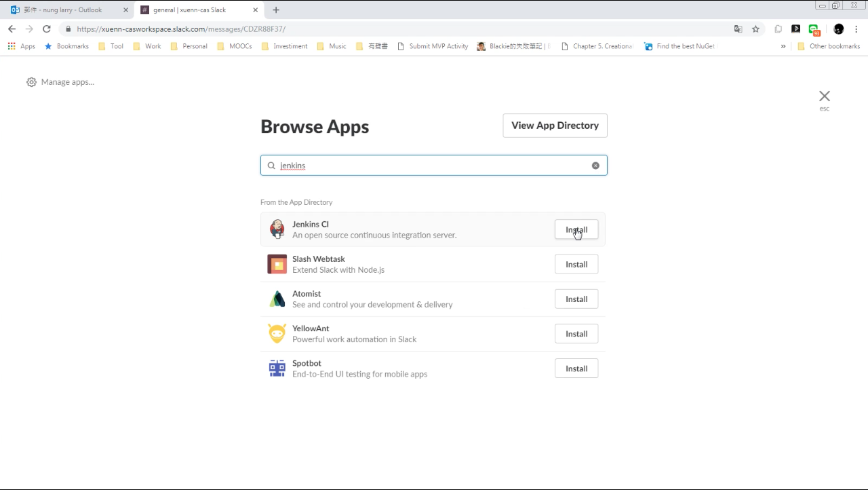The width and height of the screenshot is (868, 490).
Task: Click the black extension icon in toolbar
Action: pos(796,29)
